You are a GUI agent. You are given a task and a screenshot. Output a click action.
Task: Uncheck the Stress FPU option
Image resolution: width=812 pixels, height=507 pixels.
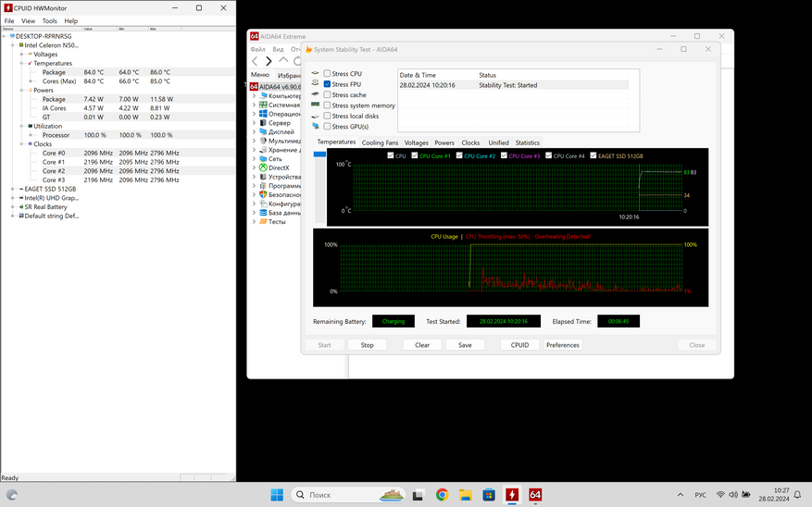tap(327, 84)
